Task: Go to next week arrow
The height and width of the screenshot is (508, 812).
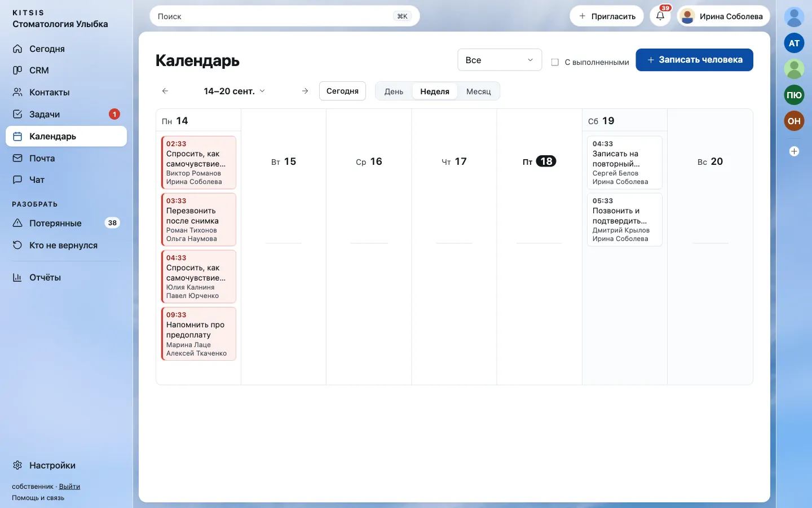Action: 305,91
